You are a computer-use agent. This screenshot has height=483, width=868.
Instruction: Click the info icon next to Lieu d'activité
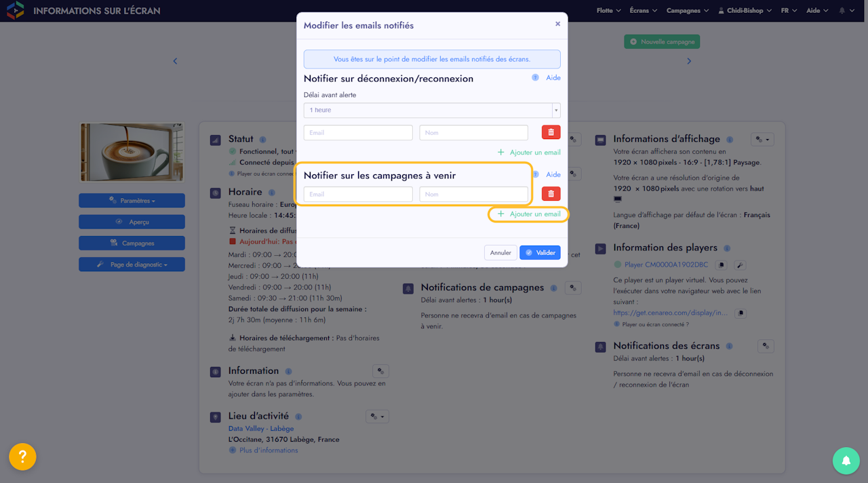[x=298, y=417]
